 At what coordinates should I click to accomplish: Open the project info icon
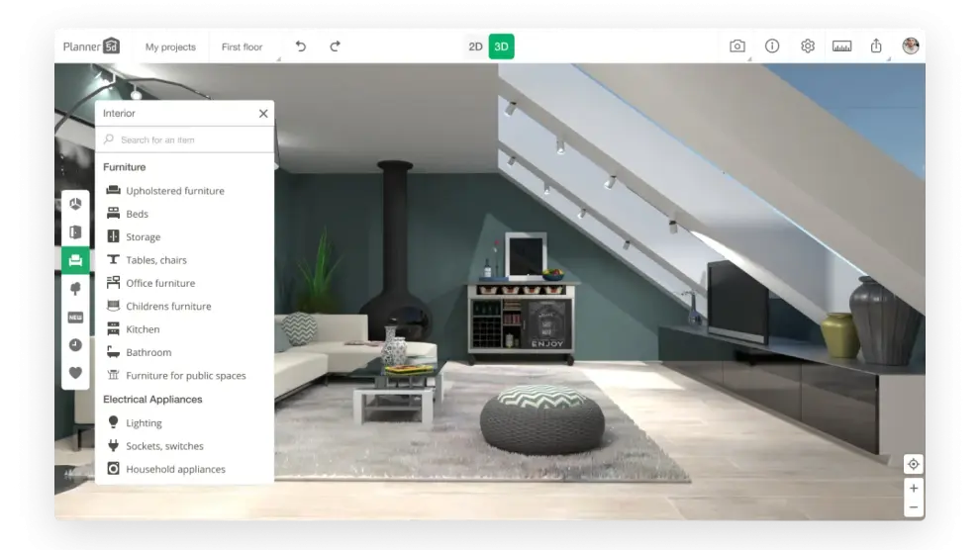[x=772, y=46]
